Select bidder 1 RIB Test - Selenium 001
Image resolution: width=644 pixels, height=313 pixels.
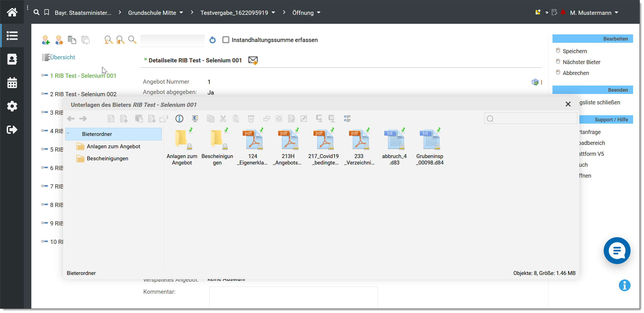coord(83,76)
